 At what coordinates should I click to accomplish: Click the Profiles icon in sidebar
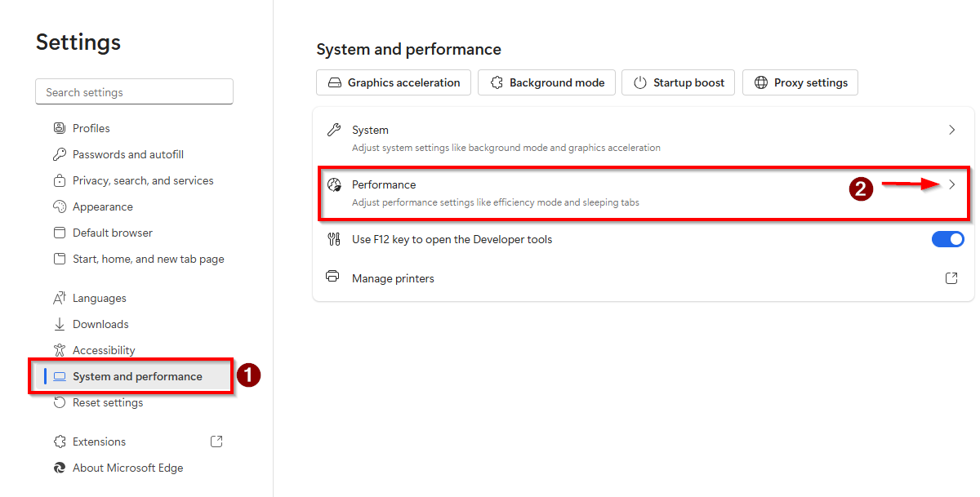click(59, 128)
